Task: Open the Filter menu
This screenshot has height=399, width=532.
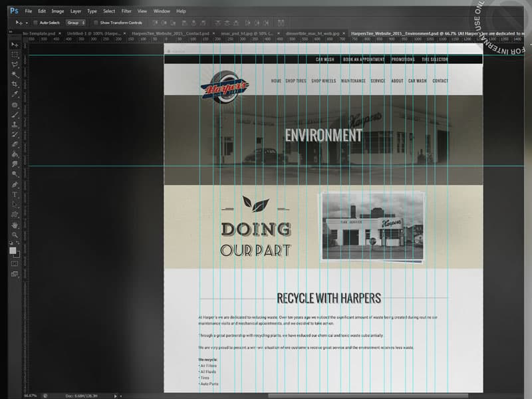Action: pos(126,11)
